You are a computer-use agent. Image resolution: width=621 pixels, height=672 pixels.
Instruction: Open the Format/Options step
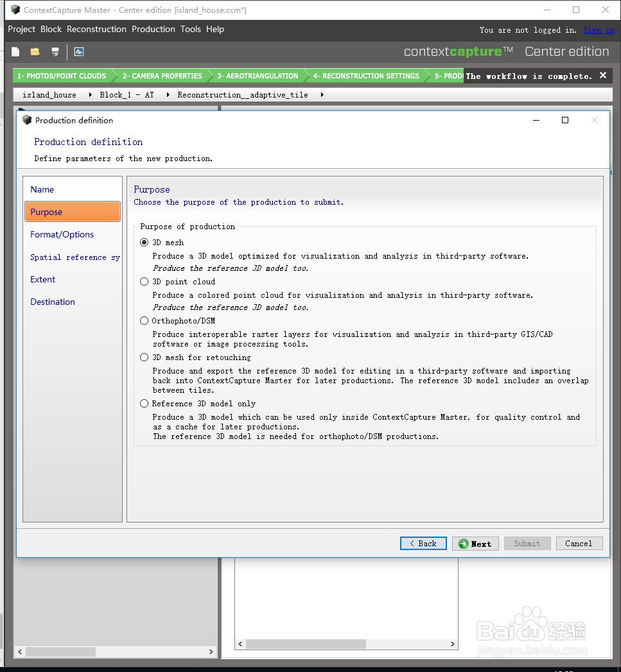[73, 234]
